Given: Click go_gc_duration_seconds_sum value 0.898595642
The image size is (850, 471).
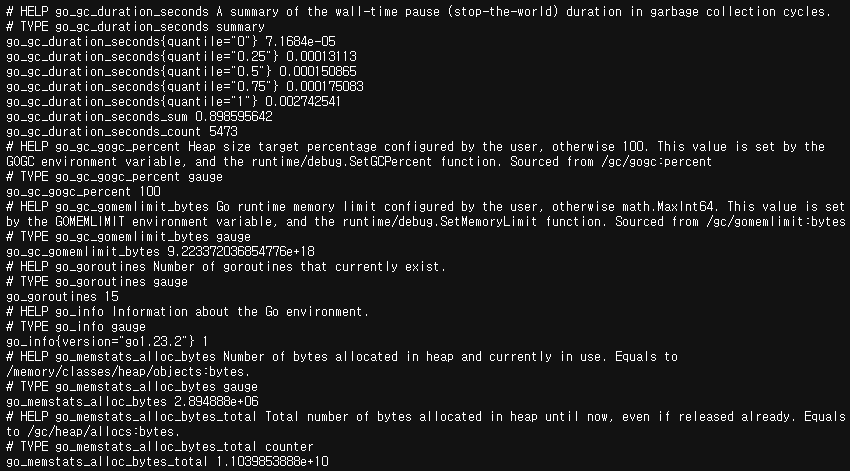Looking at the screenshot, I should pos(234,117).
